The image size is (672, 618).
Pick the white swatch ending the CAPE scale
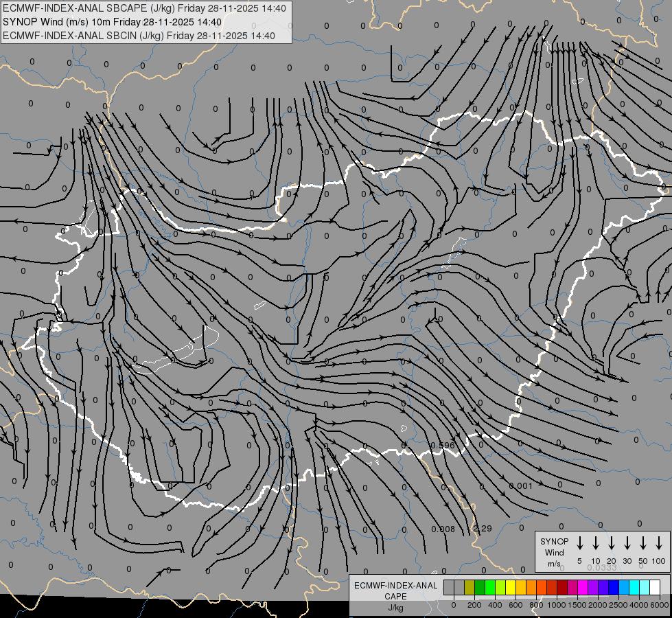pos(655,587)
